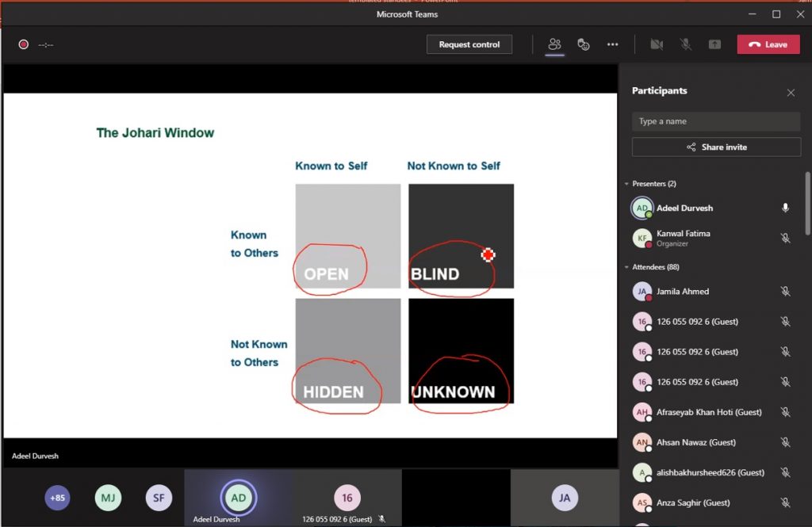The height and width of the screenshot is (527, 812).
Task: Toggle the Show participants icon
Action: pyautogui.click(x=554, y=44)
